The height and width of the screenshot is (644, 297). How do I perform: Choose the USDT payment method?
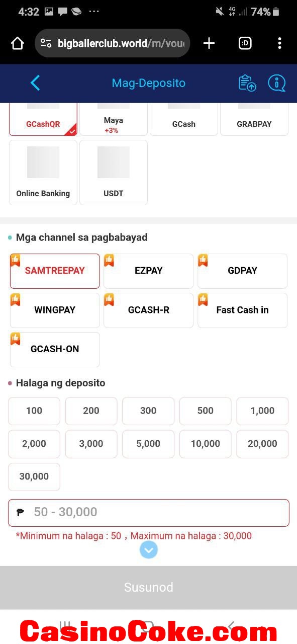(114, 173)
